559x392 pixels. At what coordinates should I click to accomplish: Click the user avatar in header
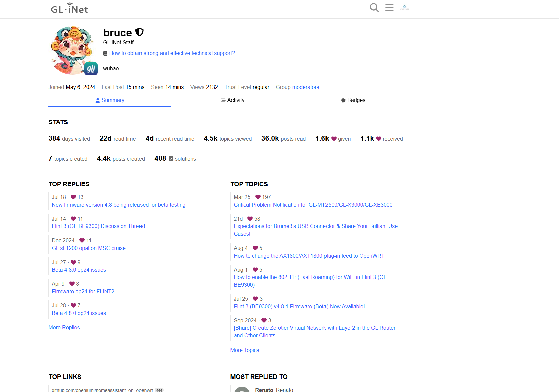coord(404,8)
